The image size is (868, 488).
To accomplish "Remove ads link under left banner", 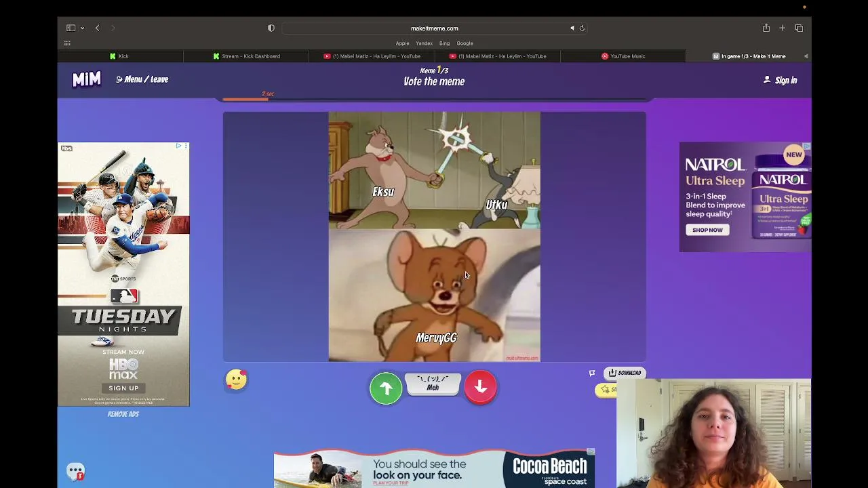I will tap(123, 414).
